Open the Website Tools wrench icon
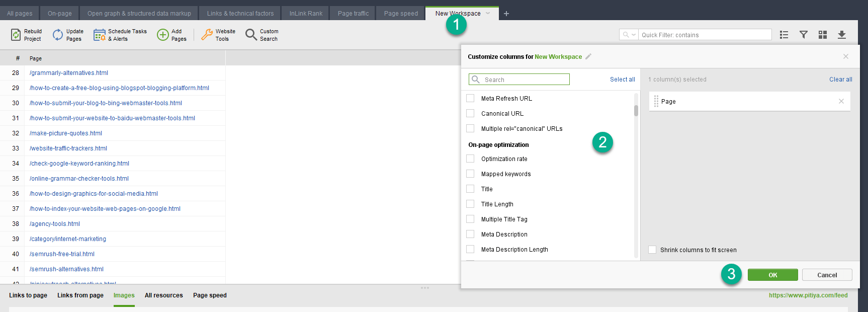Image resolution: width=868 pixels, height=312 pixels. pyautogui.click(x=207, y=35)
